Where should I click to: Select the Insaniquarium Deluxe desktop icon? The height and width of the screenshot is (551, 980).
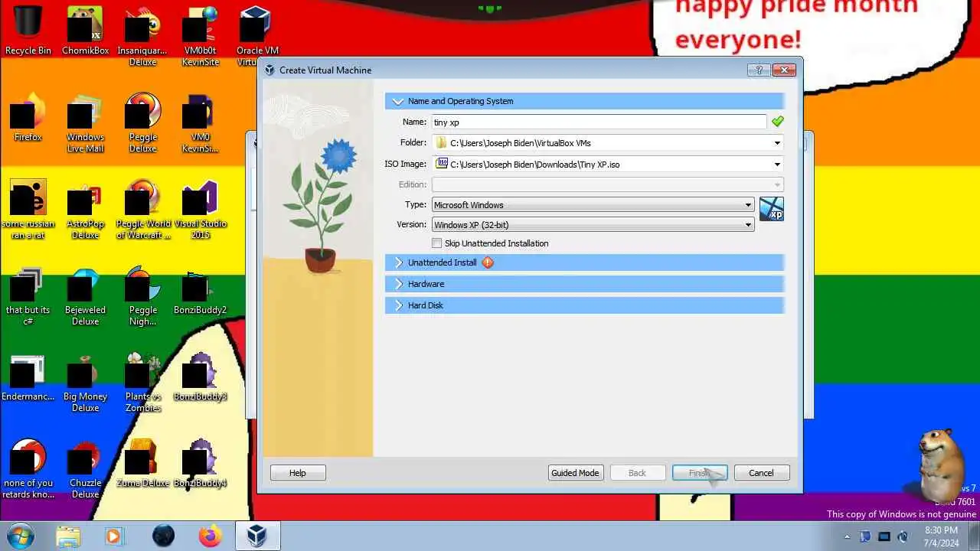[142, 36]
